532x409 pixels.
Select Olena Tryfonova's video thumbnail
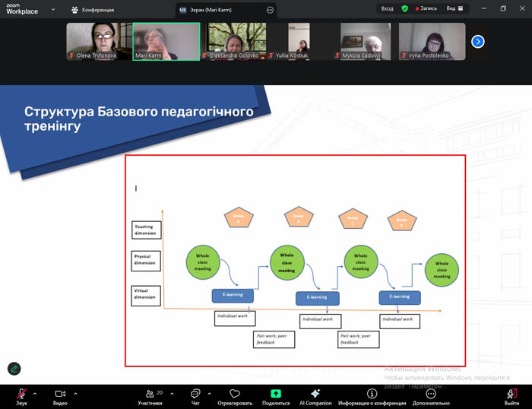coord(99,41)
